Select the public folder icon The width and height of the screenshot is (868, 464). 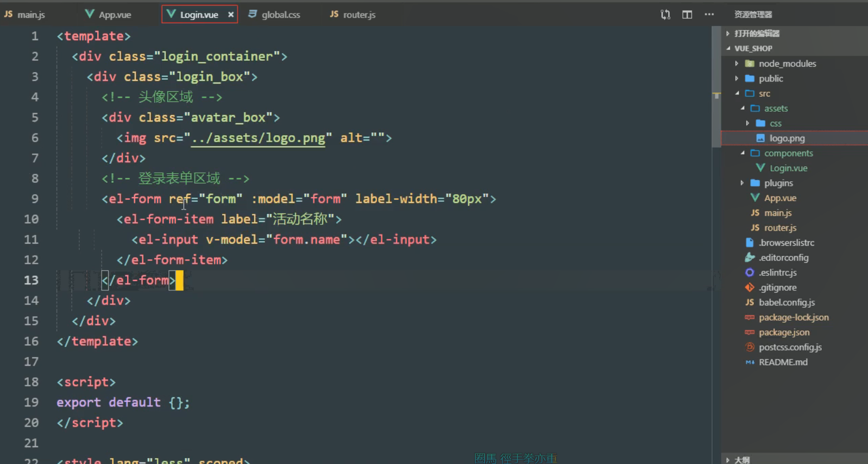[x=750, y=79]
